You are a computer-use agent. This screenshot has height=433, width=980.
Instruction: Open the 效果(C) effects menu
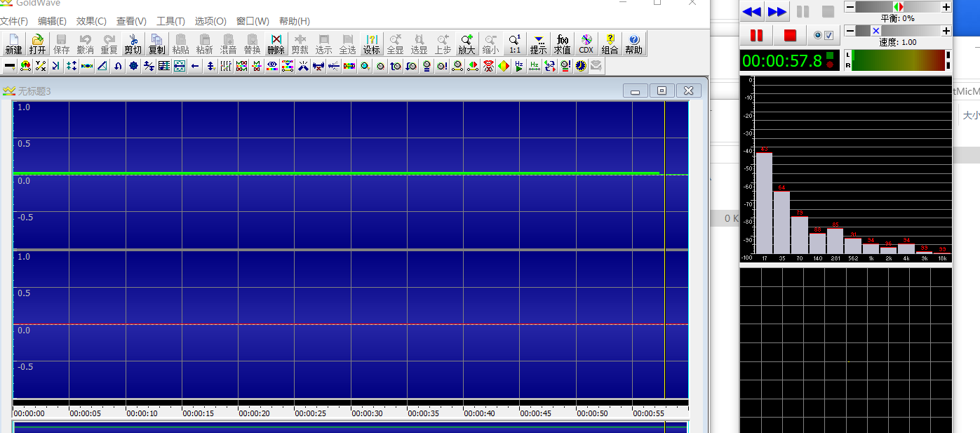91,21
